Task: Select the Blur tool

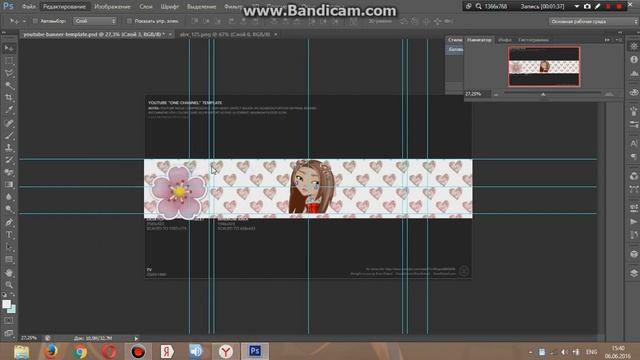Action: click(9, 197)
